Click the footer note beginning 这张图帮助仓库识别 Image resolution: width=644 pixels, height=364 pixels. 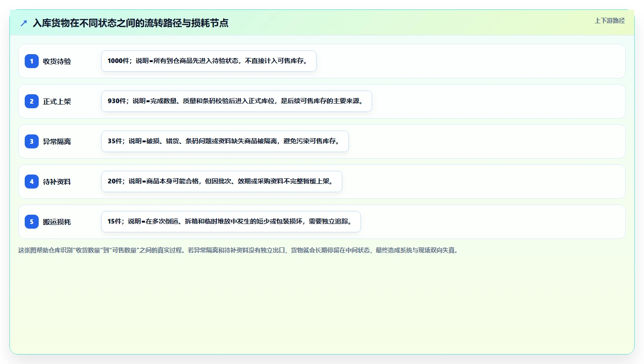[238, 250]
